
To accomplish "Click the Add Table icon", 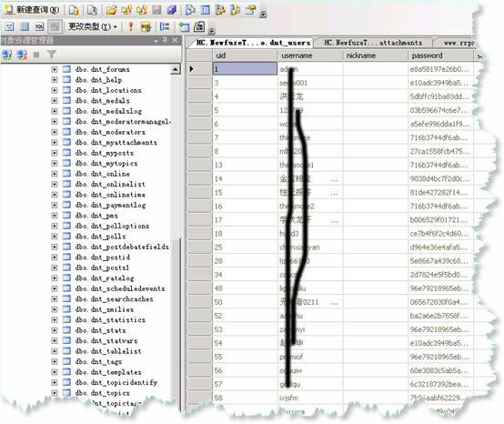I will pos(184,26).
